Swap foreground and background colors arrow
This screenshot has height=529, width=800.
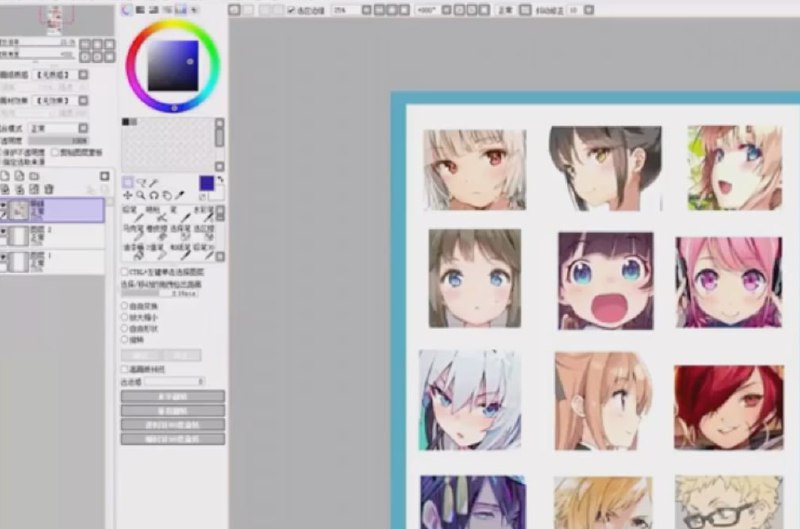pyautogui.click(x=220, y=180)
